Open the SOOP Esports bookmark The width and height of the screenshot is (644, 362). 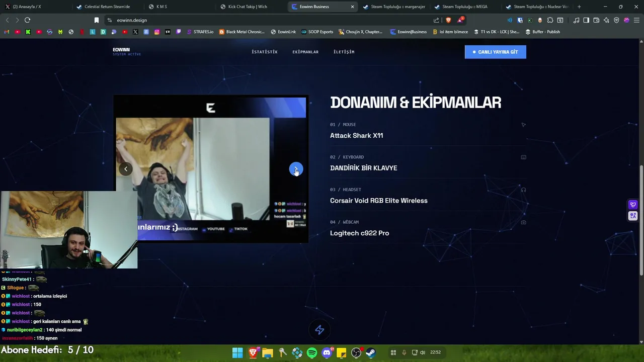(x=317, y=32)
